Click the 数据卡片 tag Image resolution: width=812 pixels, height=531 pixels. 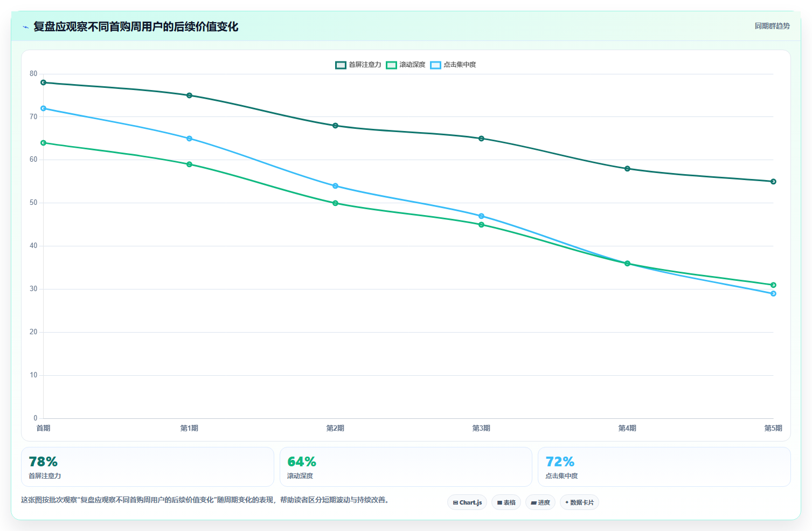point(579,502)
